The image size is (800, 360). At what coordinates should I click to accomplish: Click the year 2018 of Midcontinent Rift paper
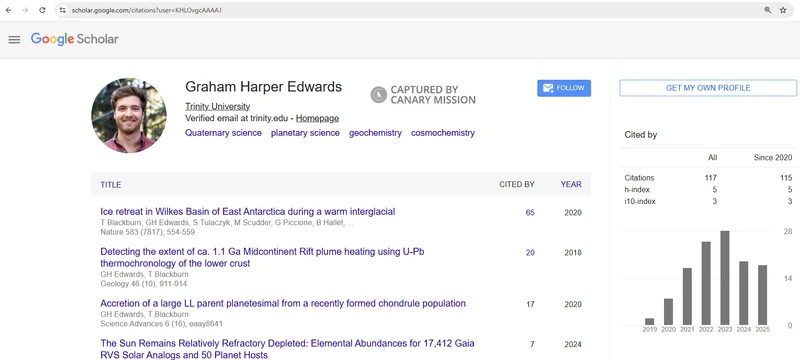[573, 253]
